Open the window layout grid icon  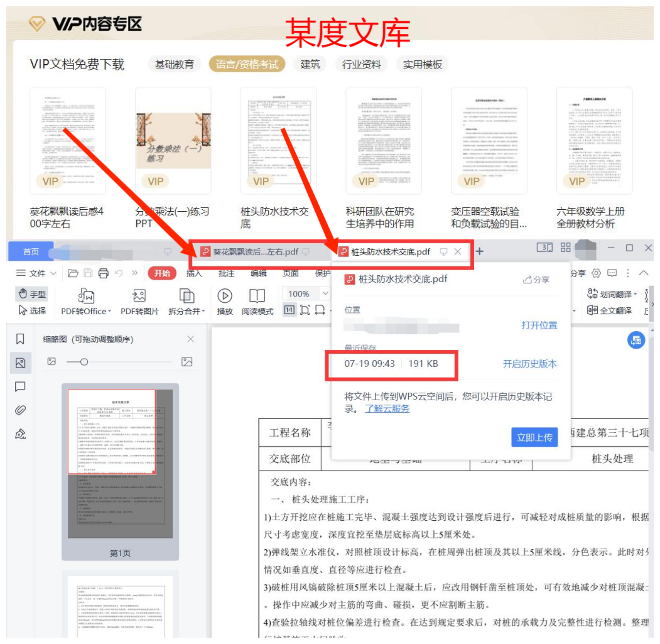pyautogui.click(x=566, y=248)
